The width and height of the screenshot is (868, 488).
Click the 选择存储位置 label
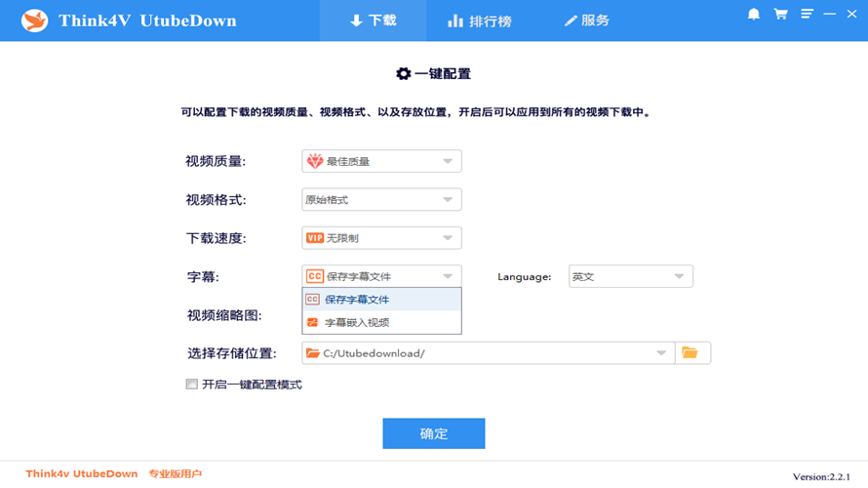tap(231, 353)
